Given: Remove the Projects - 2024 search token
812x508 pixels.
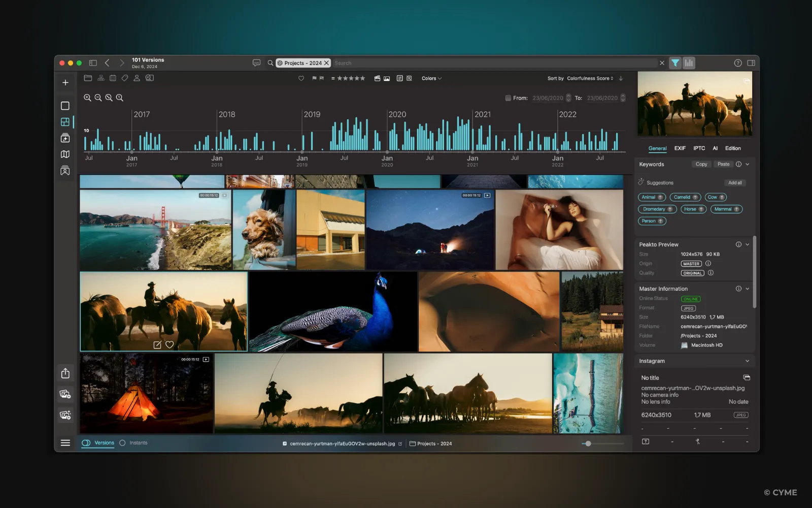Looking at the screenshot, I should click(x=326, y=63).
